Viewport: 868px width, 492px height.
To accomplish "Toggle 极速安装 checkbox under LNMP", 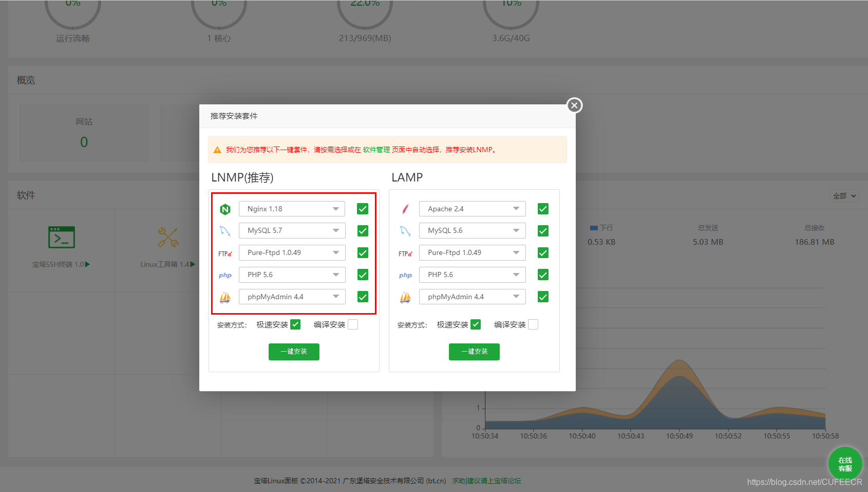I will pos(295,324).
